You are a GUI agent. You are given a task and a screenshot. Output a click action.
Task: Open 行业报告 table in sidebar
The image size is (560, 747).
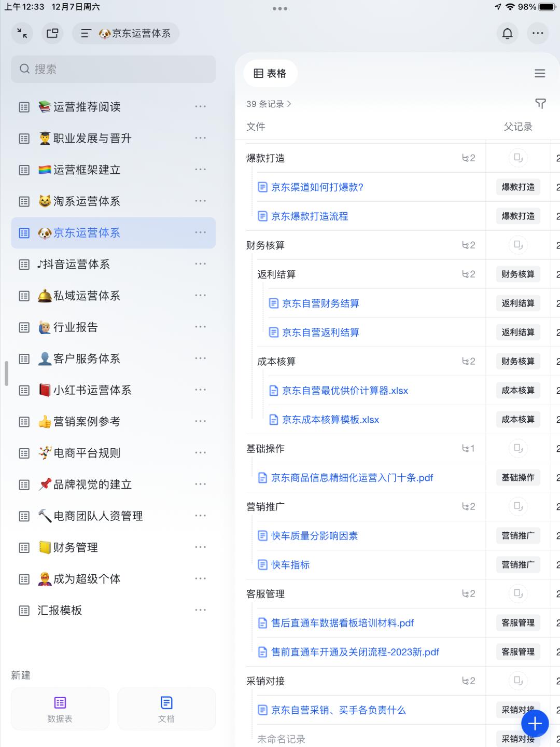click(x=113, y=327)
